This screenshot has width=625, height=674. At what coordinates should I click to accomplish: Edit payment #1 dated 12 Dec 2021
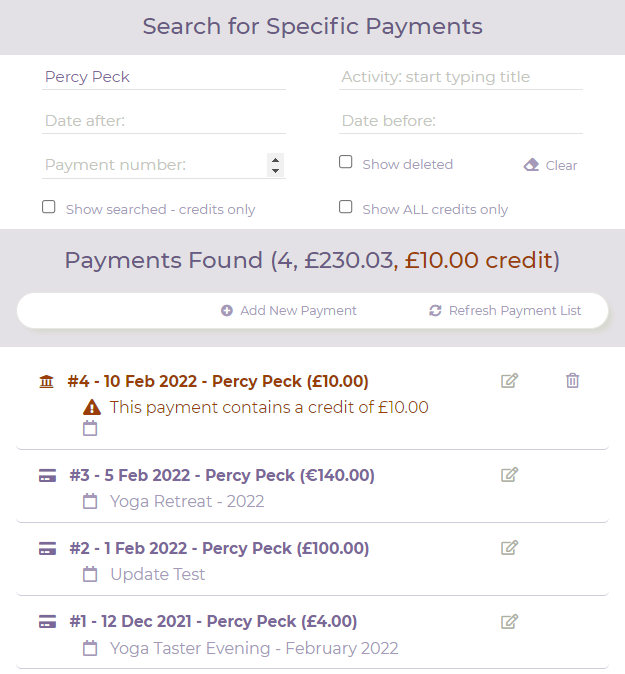[510, 622]
